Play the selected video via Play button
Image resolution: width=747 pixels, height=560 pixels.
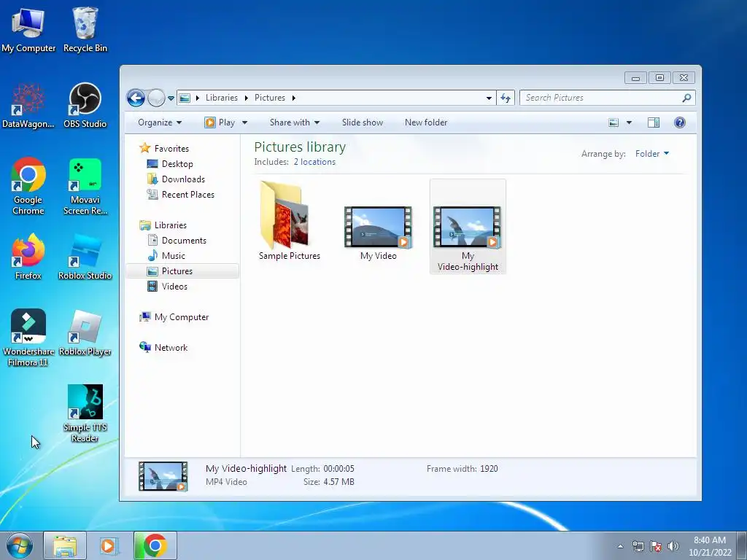220,122
